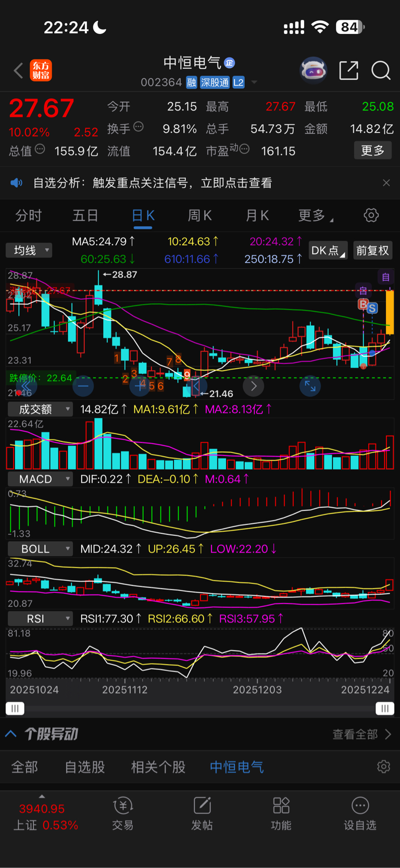Open the 交易 trade icon

(123, 813)
